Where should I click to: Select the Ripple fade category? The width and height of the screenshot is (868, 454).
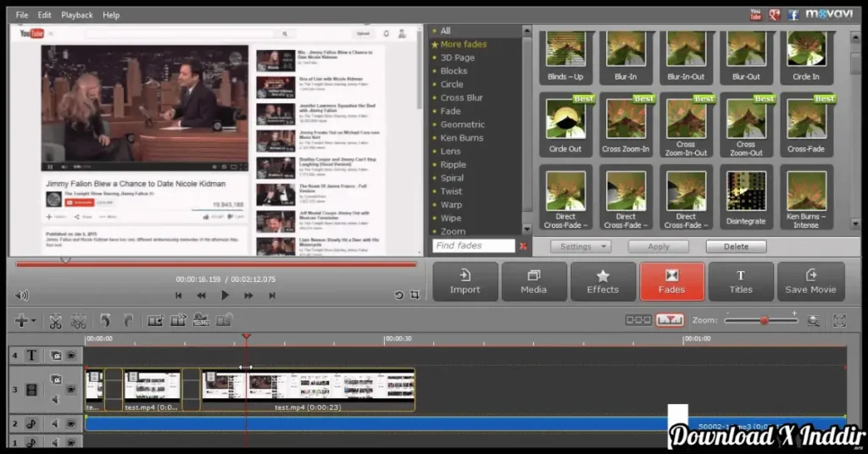click(x=453, y=165)
